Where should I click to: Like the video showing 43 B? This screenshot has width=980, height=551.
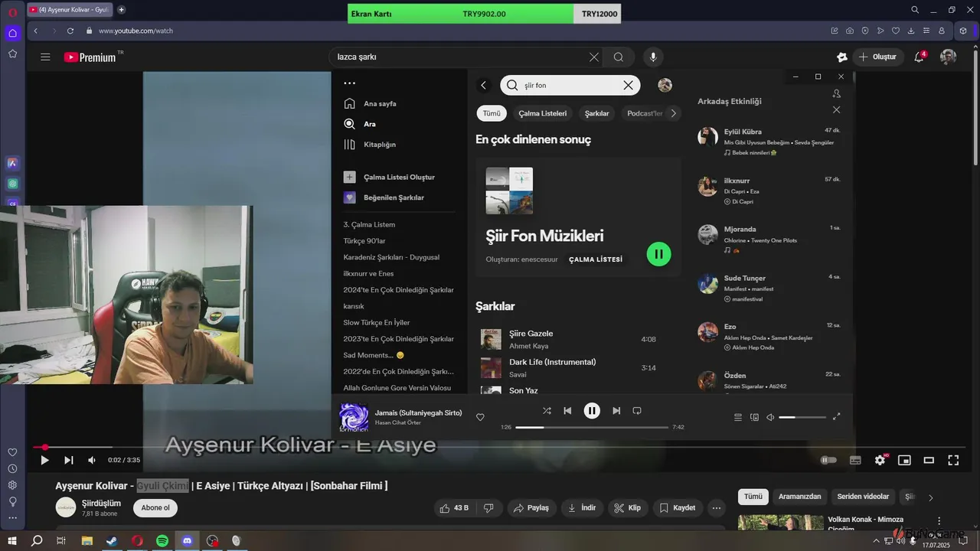tap(454, 507)
